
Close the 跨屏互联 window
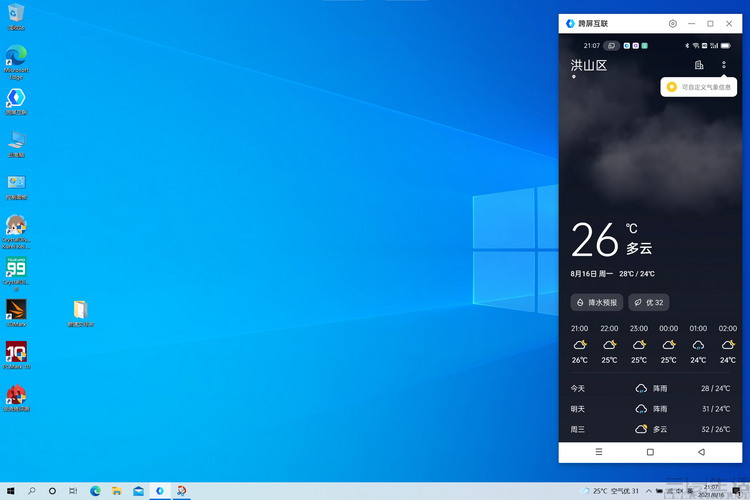[x=729, y=23]
